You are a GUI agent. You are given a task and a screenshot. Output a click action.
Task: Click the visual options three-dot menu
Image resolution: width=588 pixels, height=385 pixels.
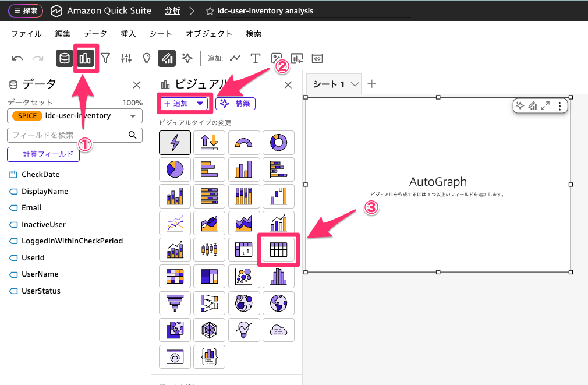click(559, 105)
